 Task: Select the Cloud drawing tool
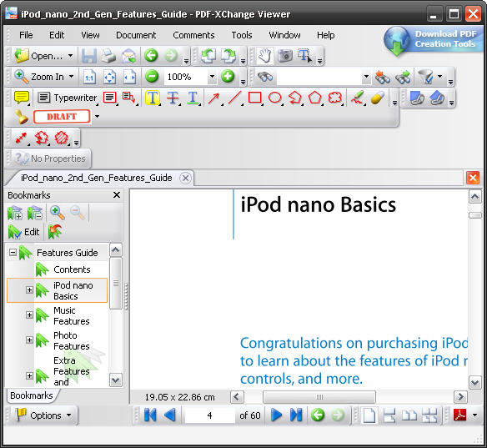point(335,98)
